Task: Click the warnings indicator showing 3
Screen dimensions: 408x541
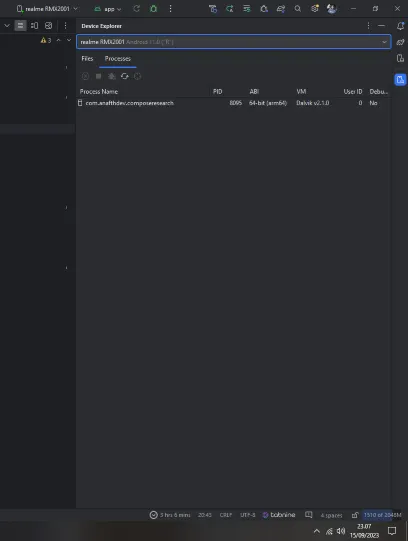Action: (x=46, y=40)
